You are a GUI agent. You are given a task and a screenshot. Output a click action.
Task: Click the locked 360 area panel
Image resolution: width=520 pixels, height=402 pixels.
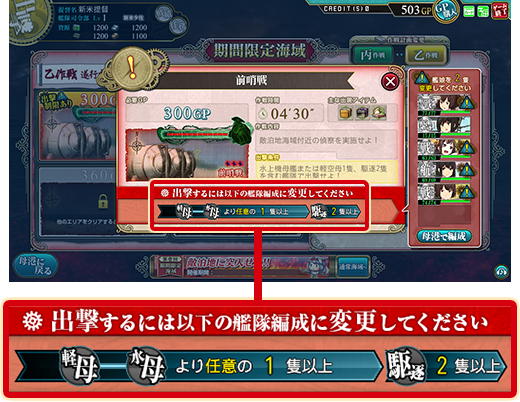point(78,201)
